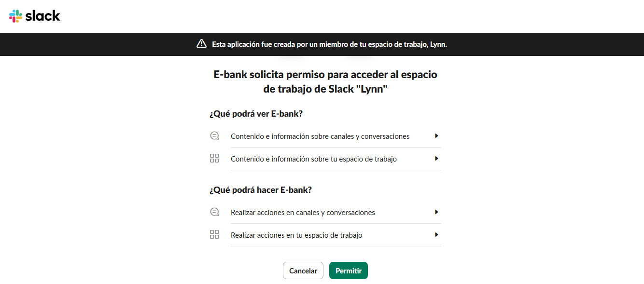The width and height of the screenshot is (644, 284).
Task: Click the workspace grid icon beside workspace content permission
Action: (214, 158)
